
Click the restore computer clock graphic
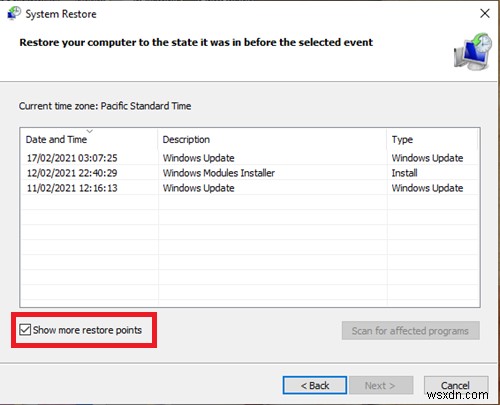point(473,52)
